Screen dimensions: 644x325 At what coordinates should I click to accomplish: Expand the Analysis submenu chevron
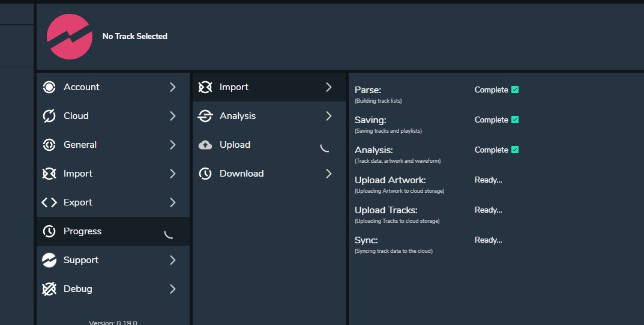click(328, 116)
